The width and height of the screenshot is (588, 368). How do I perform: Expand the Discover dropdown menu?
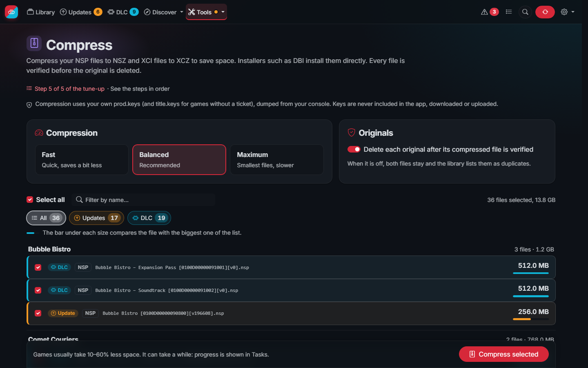[x=164, y=12]
